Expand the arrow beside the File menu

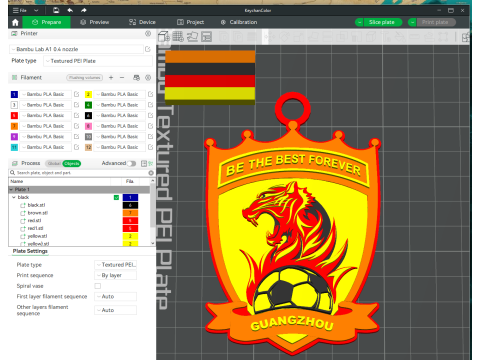pyautogui.click(x=36, y=10)
